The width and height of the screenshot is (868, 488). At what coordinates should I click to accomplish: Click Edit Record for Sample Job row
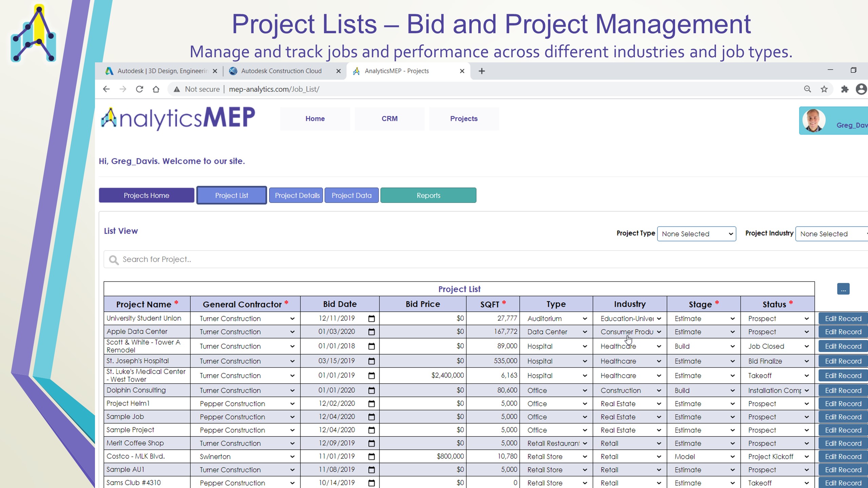[843, 417]
